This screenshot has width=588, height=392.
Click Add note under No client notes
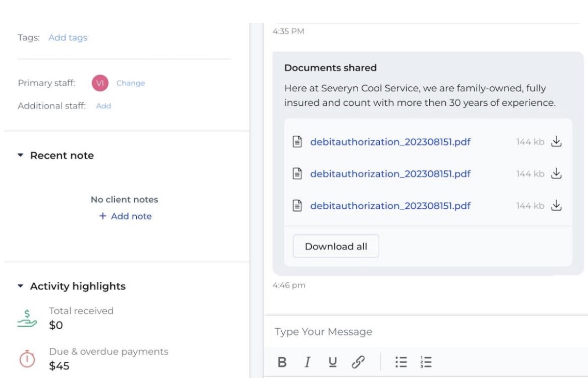125,216
